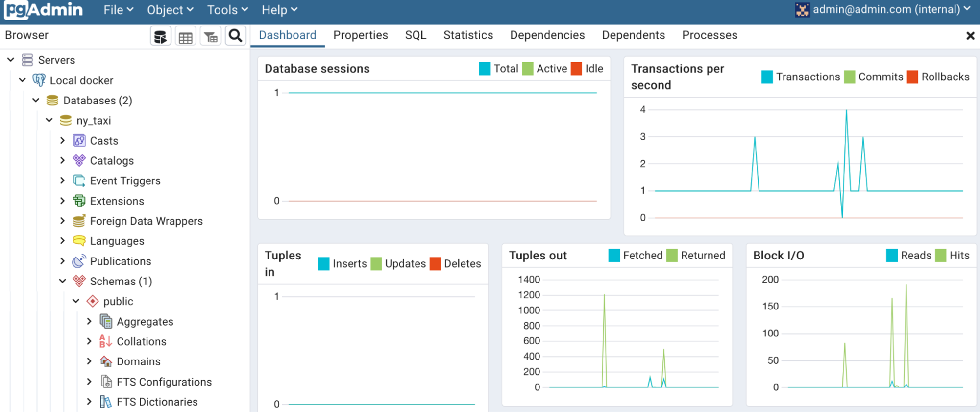
Task: Click the View Data table icon
Action: pos(185,36)
